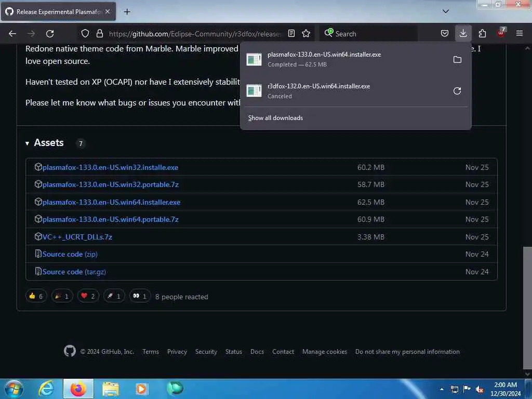Download Source code zip
Image resolution: width=532 pixels, height=399 pixels.
[70, 254]
